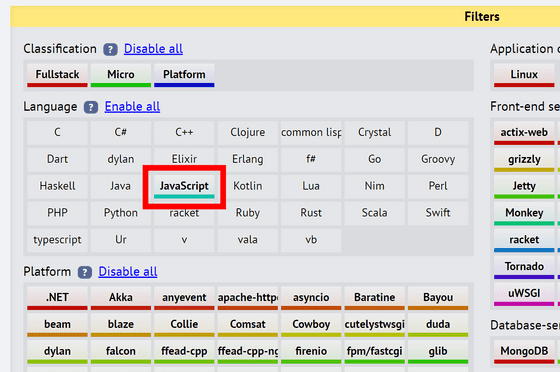Enable the Ur language filter
The width and height of the screenshot is (560, 372).
[121, 240]
